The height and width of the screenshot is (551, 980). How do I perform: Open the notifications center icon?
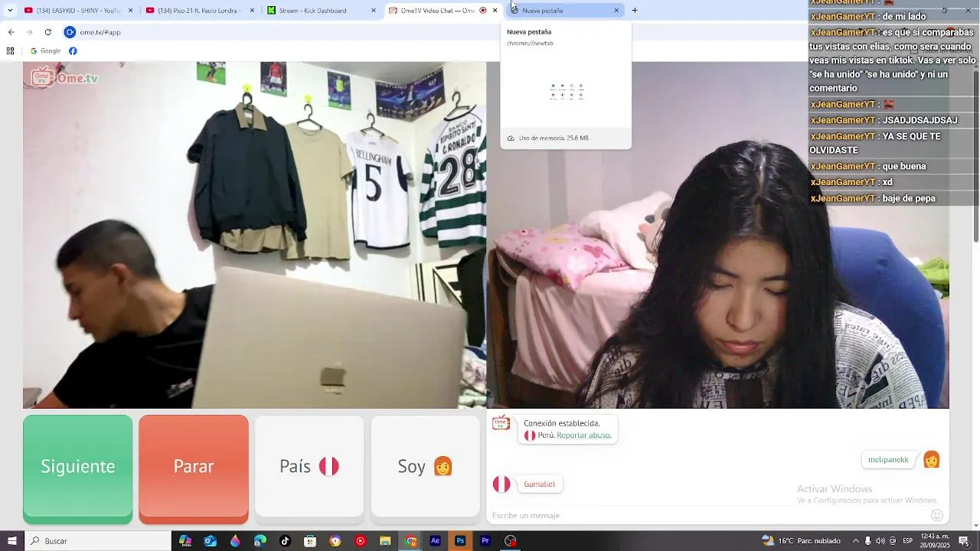(963, 541)
